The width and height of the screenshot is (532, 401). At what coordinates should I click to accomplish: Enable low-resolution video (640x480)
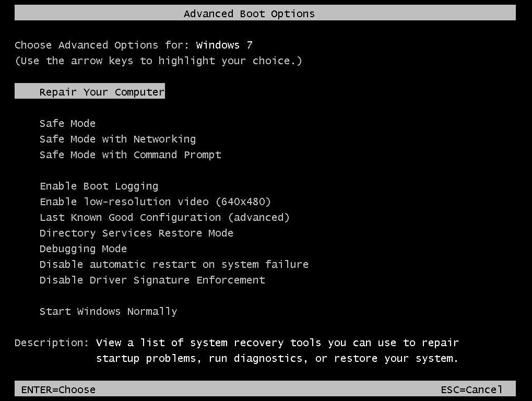pos(155,202)
